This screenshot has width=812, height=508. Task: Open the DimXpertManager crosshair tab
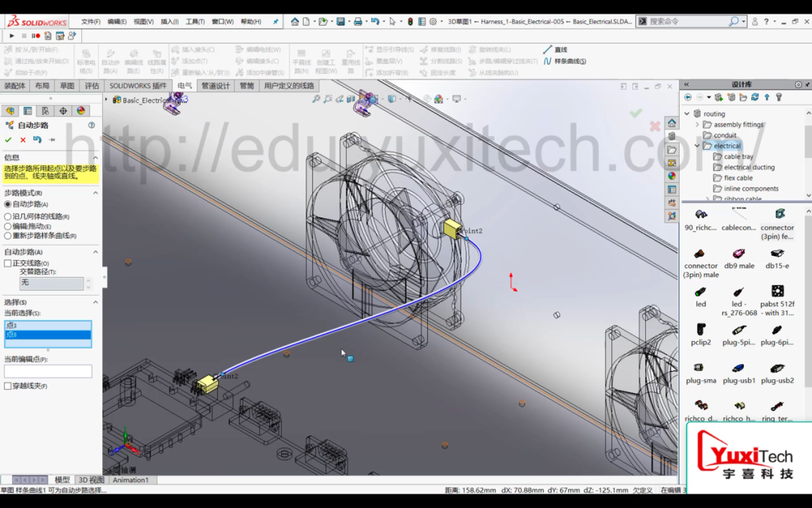[63, 111]
